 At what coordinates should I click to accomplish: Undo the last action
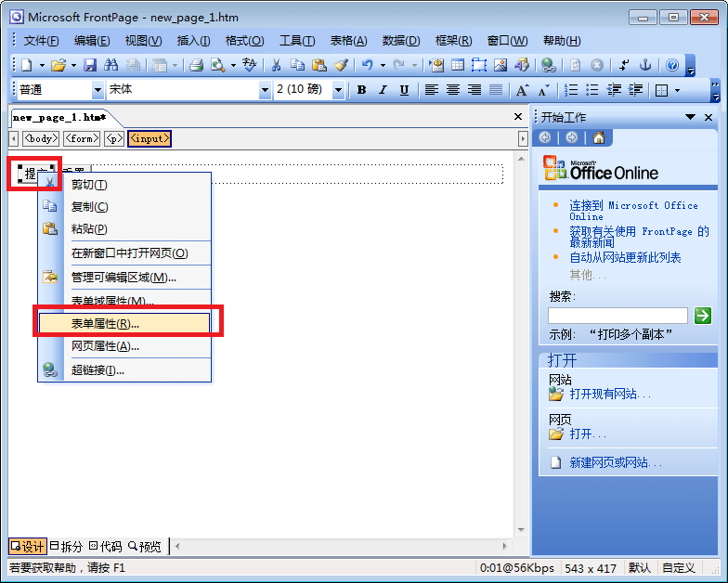pos(368,65)
